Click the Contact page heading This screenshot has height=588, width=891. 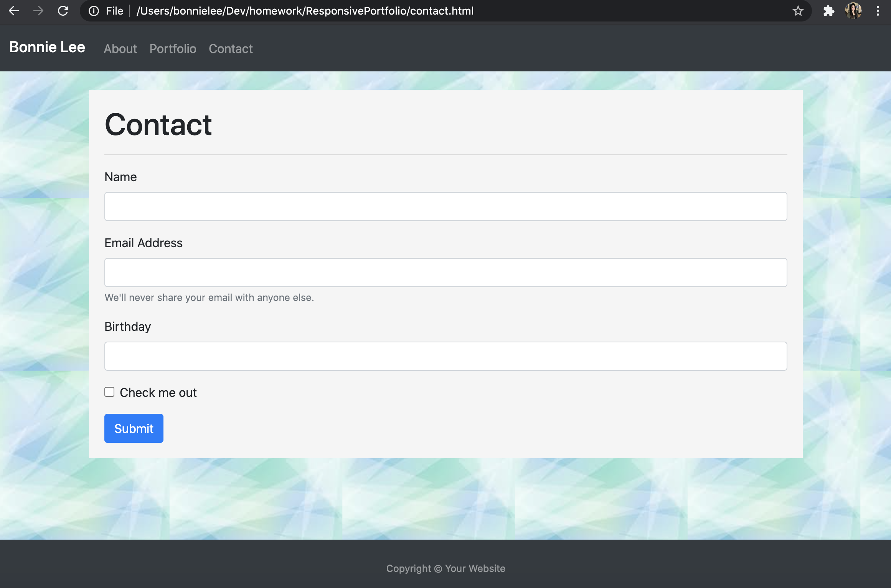click(158, 124)
